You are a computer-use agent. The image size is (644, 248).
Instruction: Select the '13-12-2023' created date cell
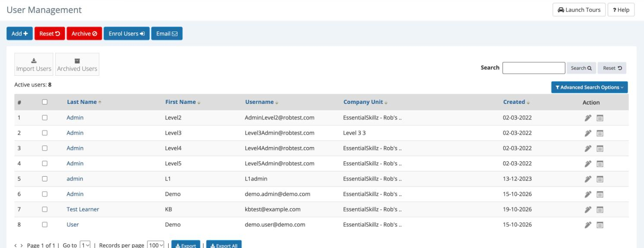click(517, 179)
